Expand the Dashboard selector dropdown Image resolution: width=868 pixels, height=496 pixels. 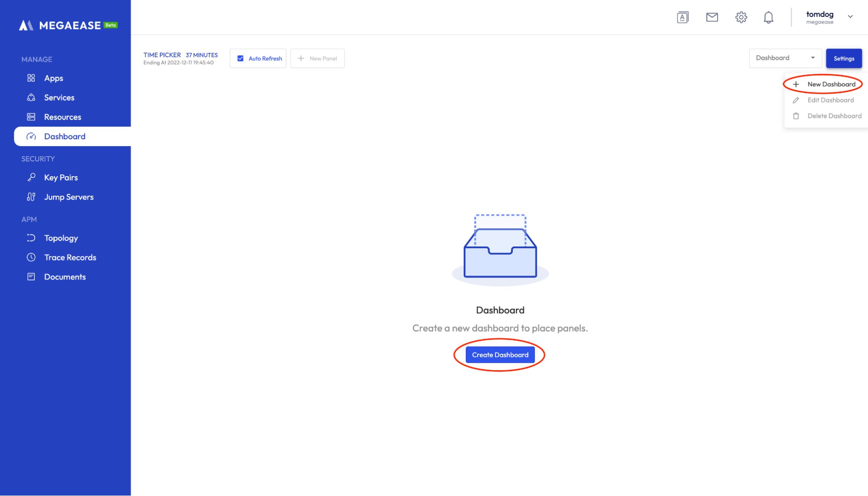(x=785, y=58)
